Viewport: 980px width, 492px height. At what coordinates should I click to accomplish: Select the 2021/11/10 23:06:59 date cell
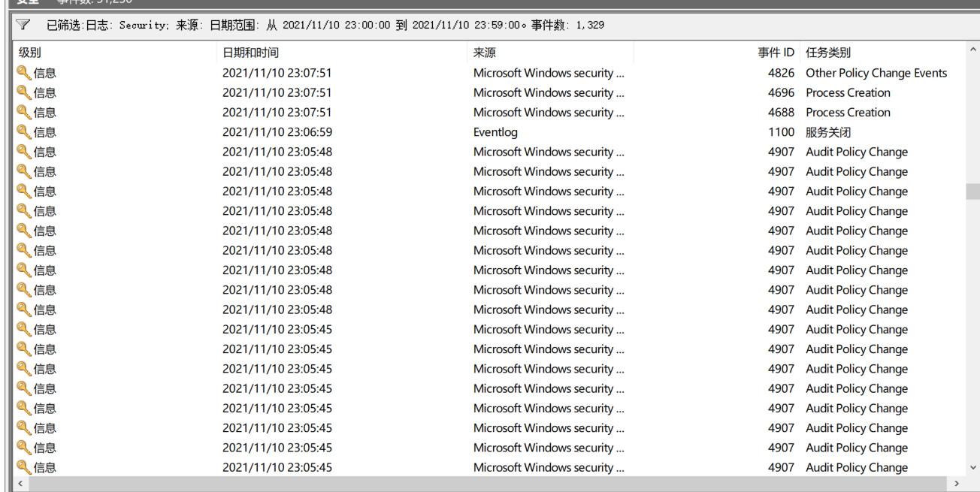pyautogui.click(x=277, y=132)
